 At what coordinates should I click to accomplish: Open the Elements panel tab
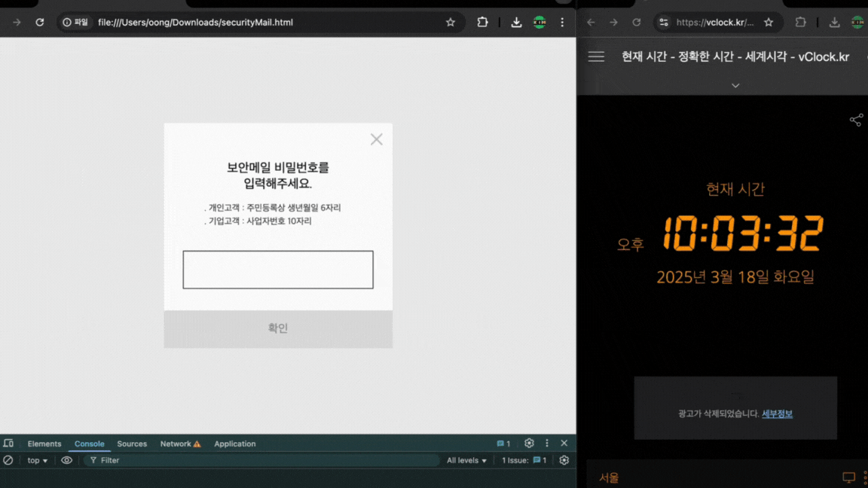tap(44, 444)
